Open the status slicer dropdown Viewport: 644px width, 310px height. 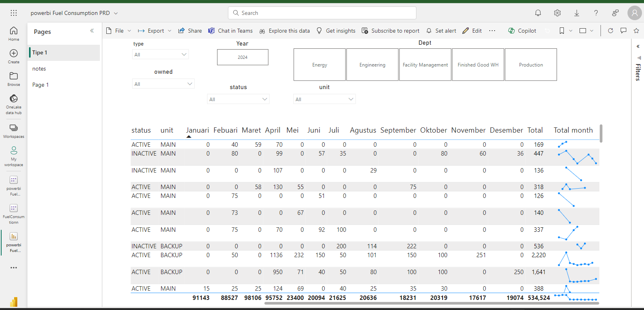tap(238, 99)
